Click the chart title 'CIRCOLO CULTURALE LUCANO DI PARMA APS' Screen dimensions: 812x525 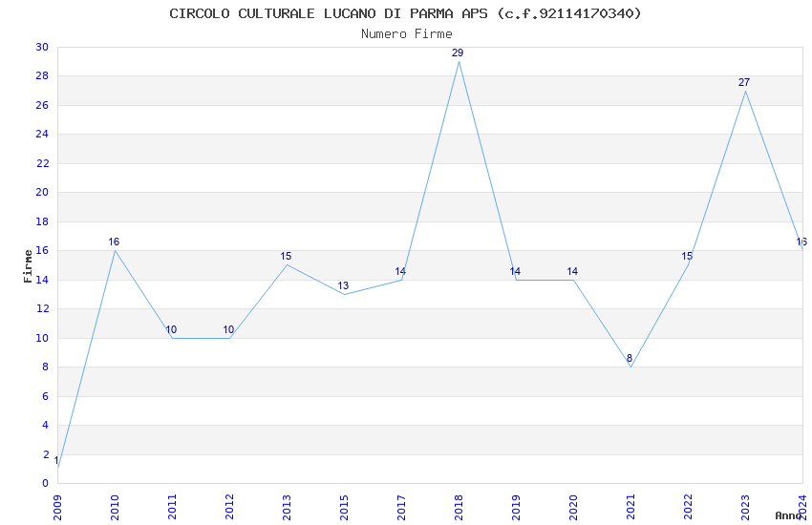[329, 13]
